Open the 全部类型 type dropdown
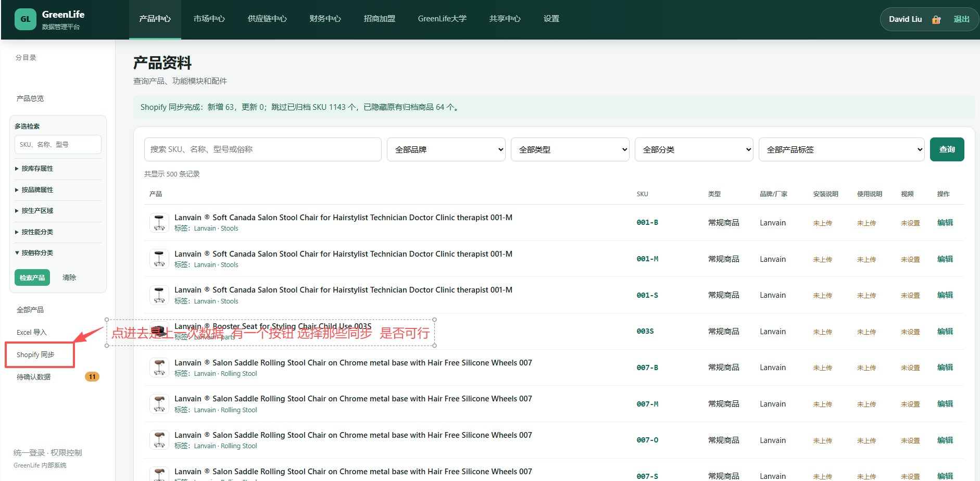Image resolution: width=980 pixels, height=481 pixels. [570, 149]
